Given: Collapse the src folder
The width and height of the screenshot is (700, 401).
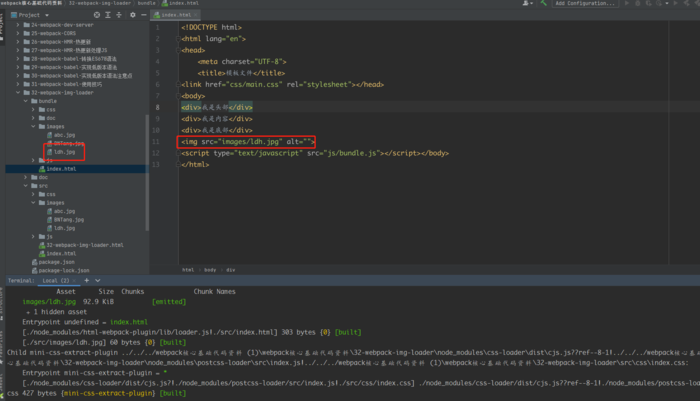Looking at the screenshot, I should [x=25, y=186].
